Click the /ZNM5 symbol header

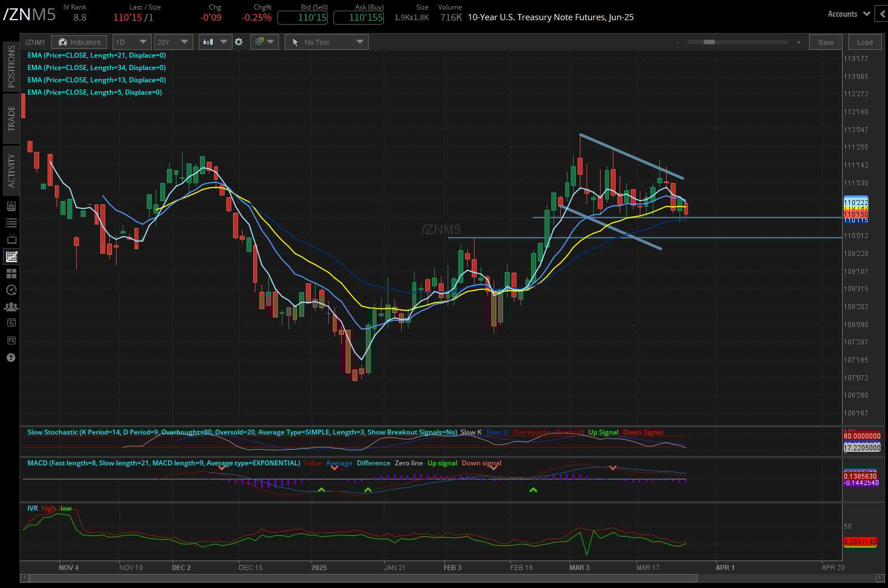pyautogui.click(x=29, y=15)
